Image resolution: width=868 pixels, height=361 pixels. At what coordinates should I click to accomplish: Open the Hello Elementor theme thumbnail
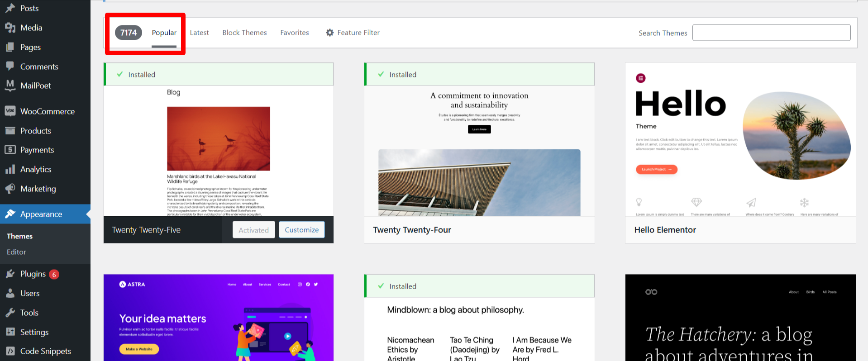(740, 140)
